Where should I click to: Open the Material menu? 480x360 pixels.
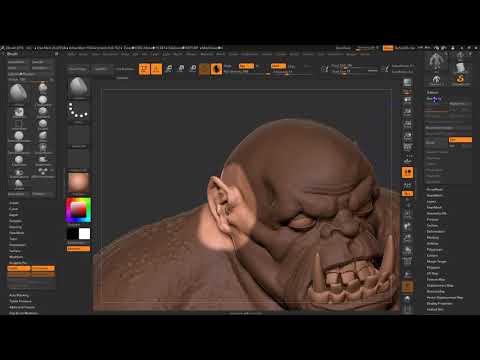pyautogui.click(x=207, y=54)
